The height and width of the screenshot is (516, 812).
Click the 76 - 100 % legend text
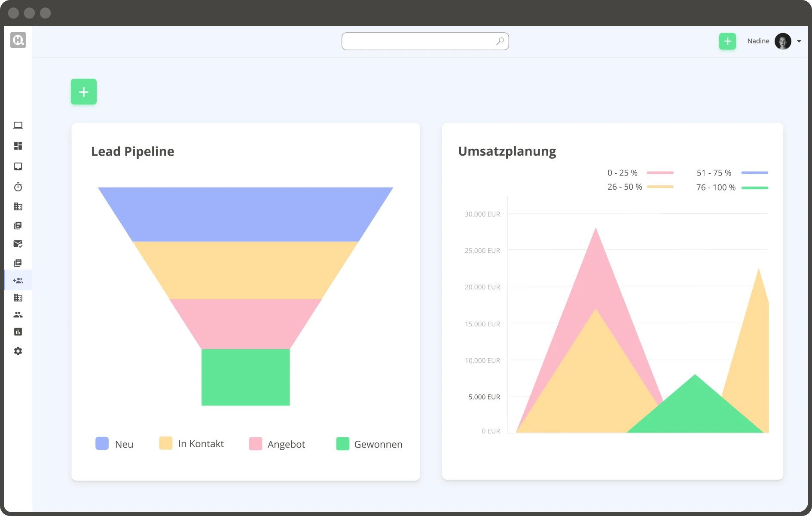716,187
